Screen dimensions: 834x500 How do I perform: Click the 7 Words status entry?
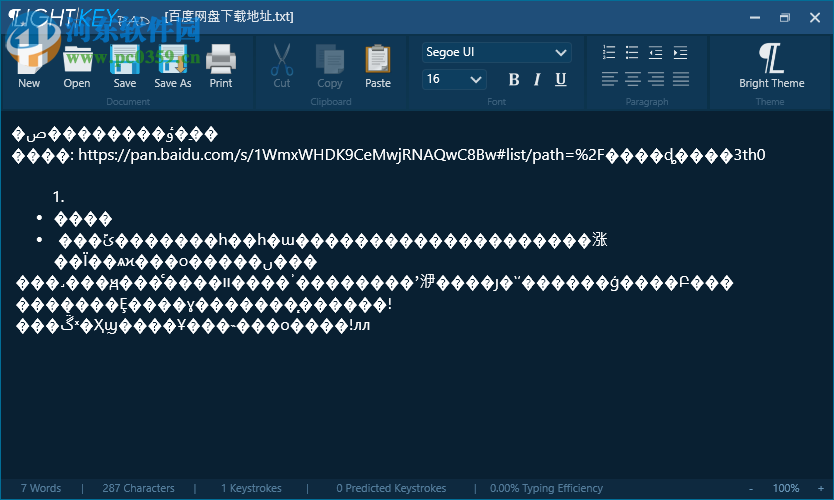coord(41,488)
